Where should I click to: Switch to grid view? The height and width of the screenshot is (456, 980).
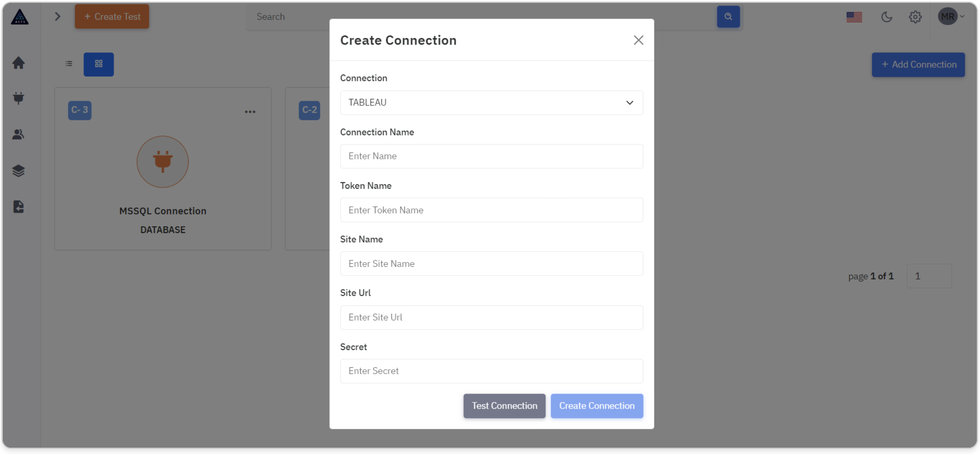coord(98,64)
